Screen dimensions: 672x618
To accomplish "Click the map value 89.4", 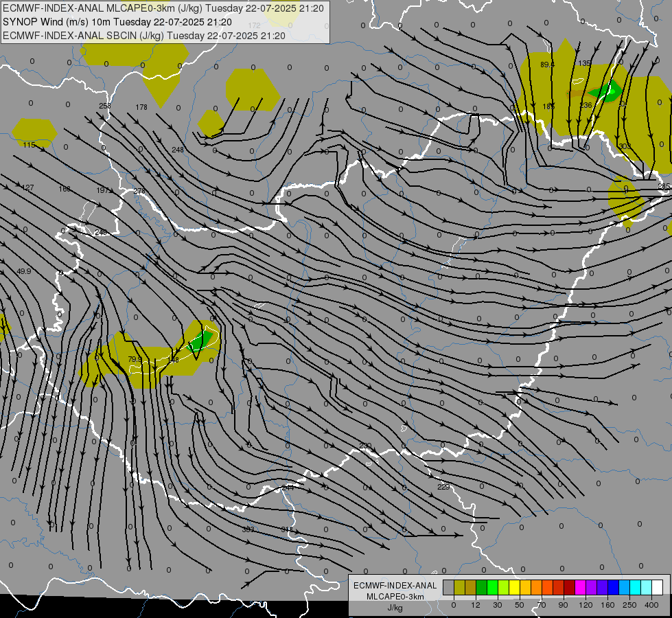I will point(547,65).
